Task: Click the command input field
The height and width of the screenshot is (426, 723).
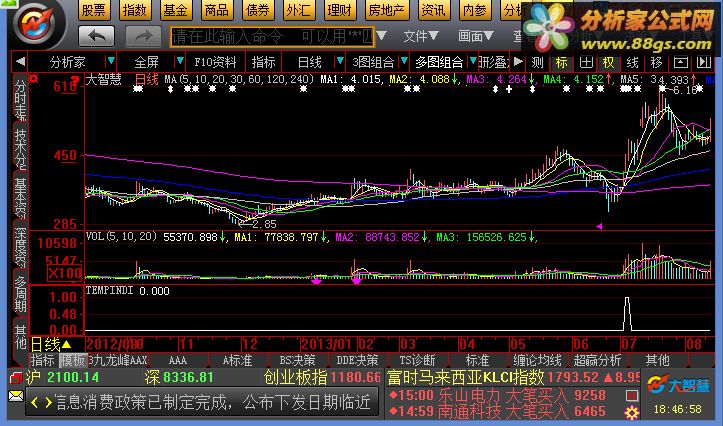Action: (x=272, y=36)
